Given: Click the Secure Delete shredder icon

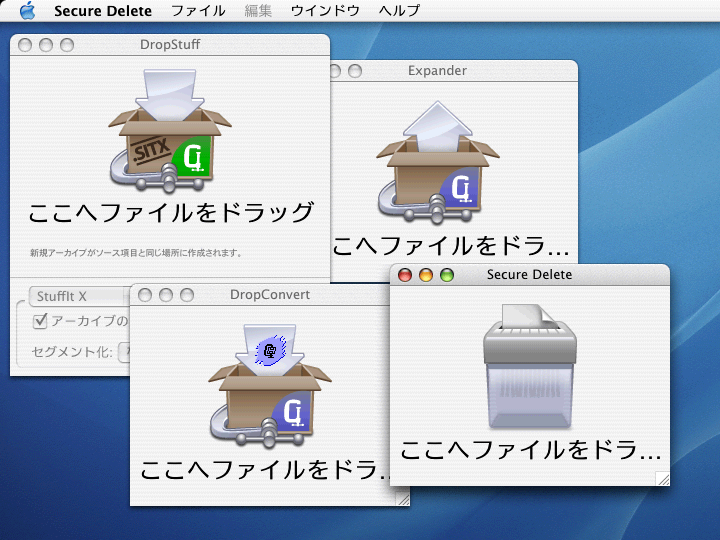Looking at the screenshot, I should click(x=529, y=366).
